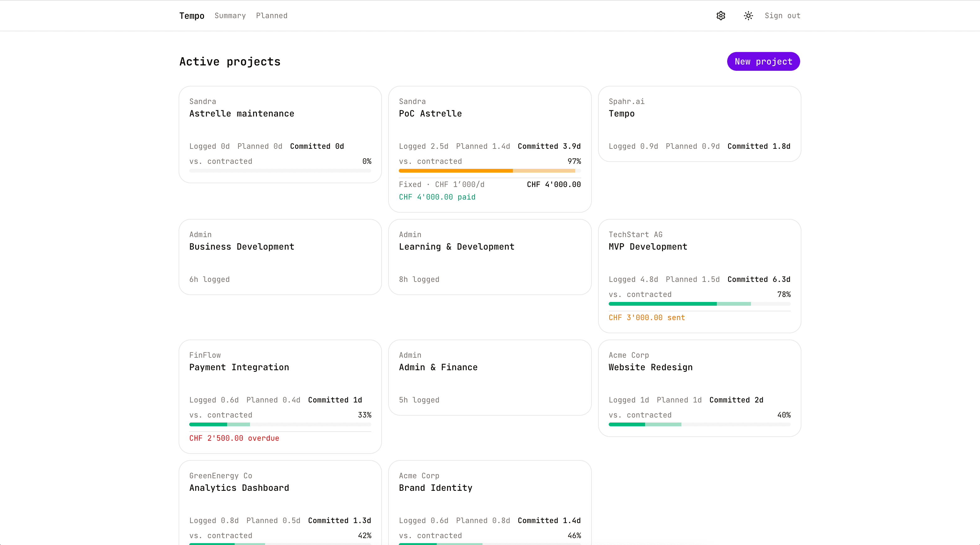The width and height of the screenshot is (980, 545).
Task: Click 'Committed 6.3d' on MVP Development
Action: coord(758,279)
